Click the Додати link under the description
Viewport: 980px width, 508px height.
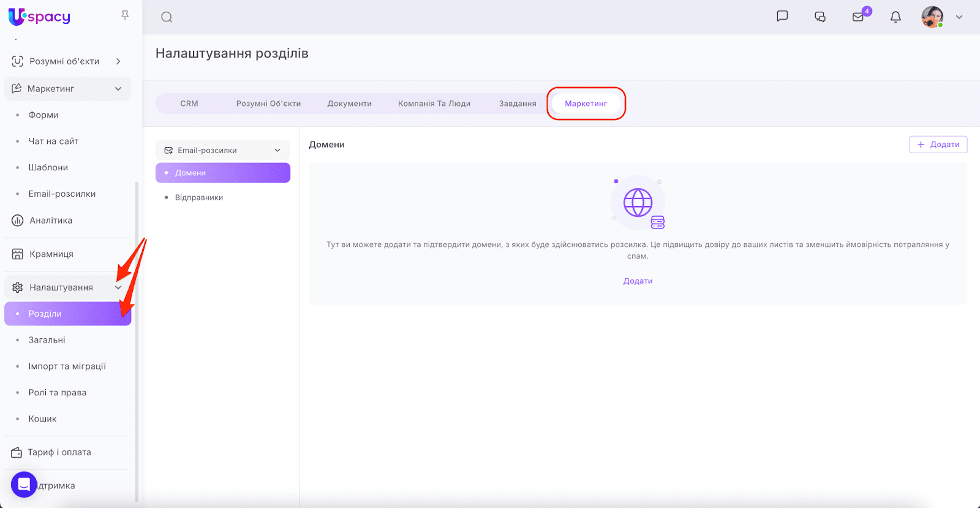coord(638,281)
